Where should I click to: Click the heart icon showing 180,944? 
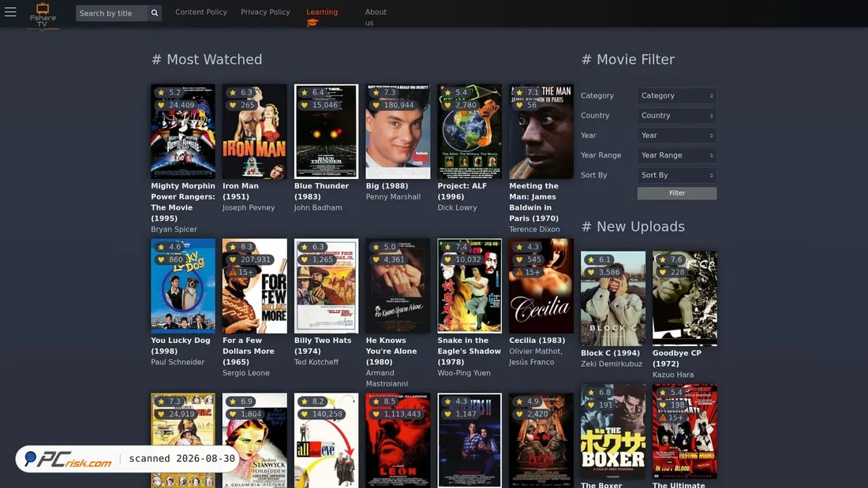pos(376,105)
